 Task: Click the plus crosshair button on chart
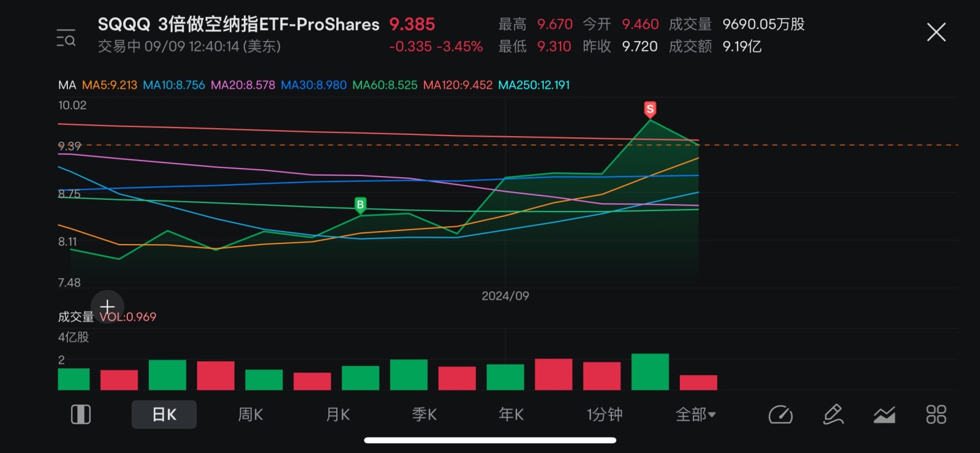coord(107,306)
